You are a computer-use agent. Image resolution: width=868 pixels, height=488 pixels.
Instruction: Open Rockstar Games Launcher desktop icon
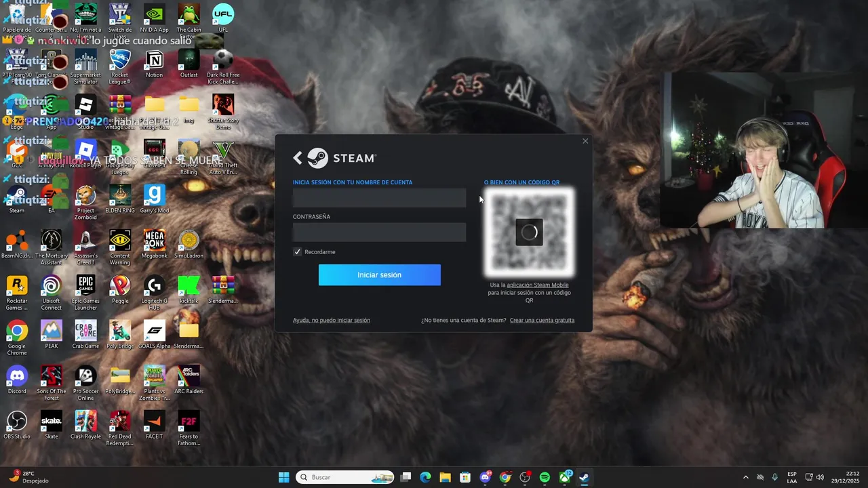16,293
